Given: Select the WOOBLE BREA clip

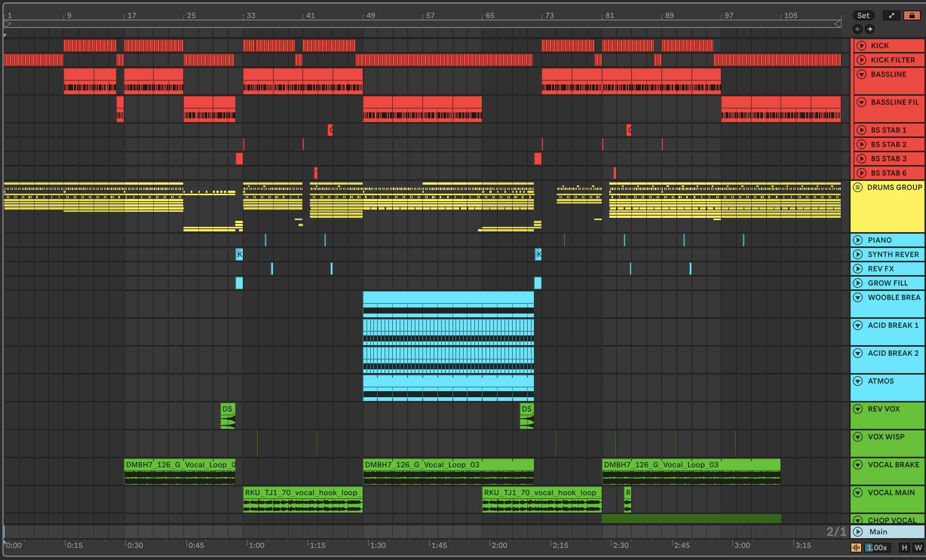Looking at the screenshot, I should tap(448, 304).
